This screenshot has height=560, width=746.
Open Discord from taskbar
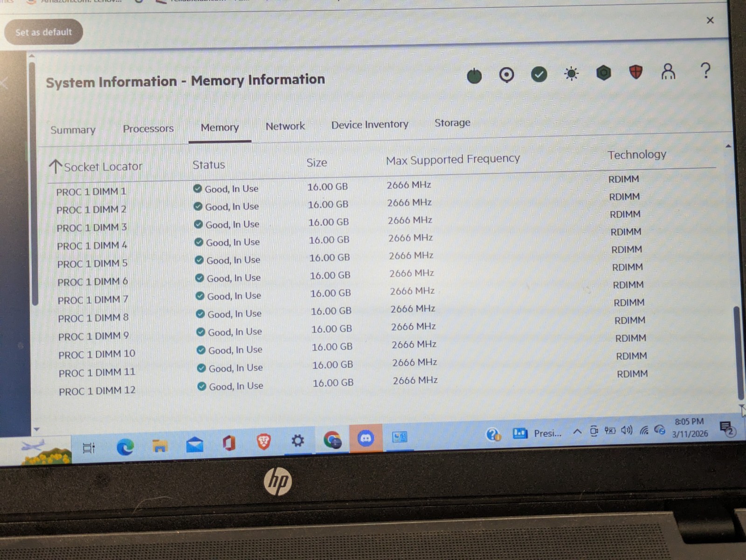click(366, 438)
